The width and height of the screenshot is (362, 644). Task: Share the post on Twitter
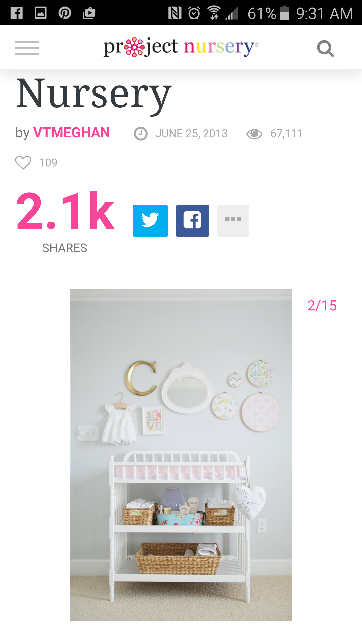[x=150, y=221]
